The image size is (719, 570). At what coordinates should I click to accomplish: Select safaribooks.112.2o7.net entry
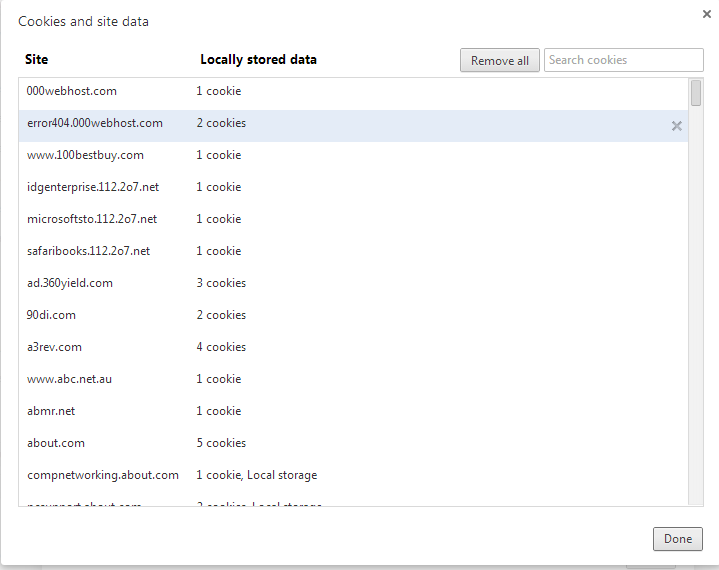pos(353,254)
